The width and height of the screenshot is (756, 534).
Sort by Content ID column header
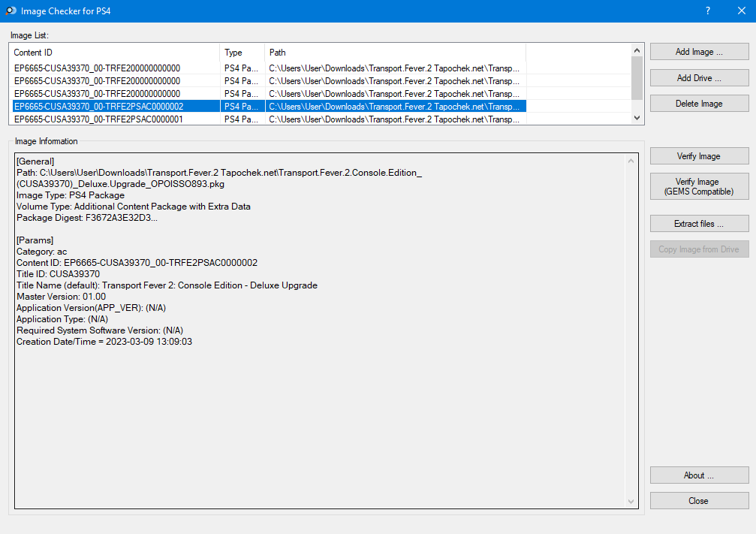pyautogui.click(x=114, y=53)
